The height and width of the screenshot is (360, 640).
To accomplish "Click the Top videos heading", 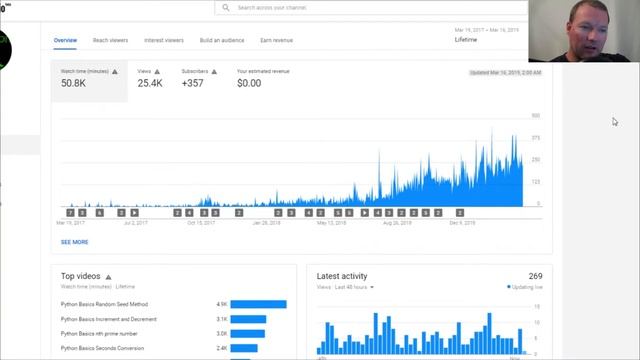I will [80, 276].
